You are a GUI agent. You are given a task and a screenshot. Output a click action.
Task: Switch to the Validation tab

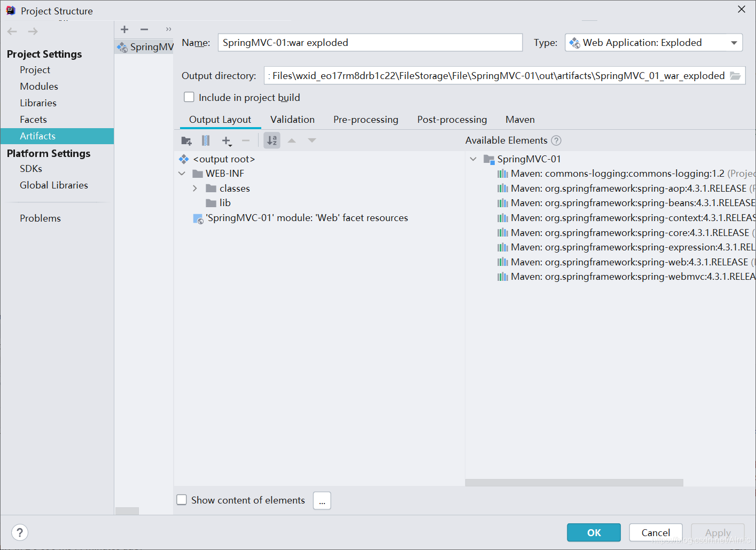(292, 119)
